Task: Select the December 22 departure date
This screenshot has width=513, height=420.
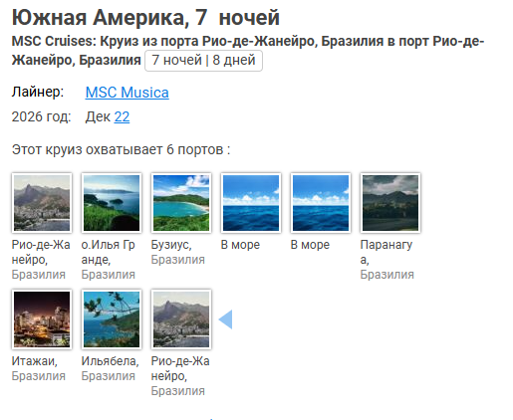Action: pos(122,116)
